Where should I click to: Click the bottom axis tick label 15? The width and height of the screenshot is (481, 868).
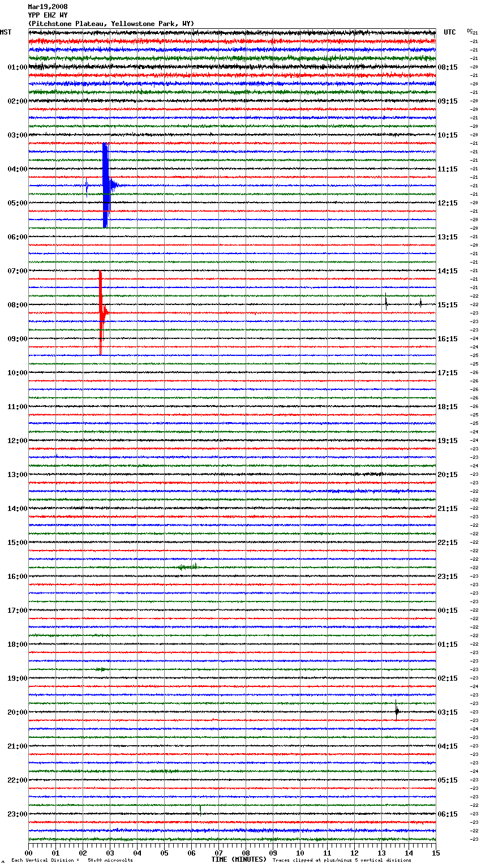[x=436, y=853]
